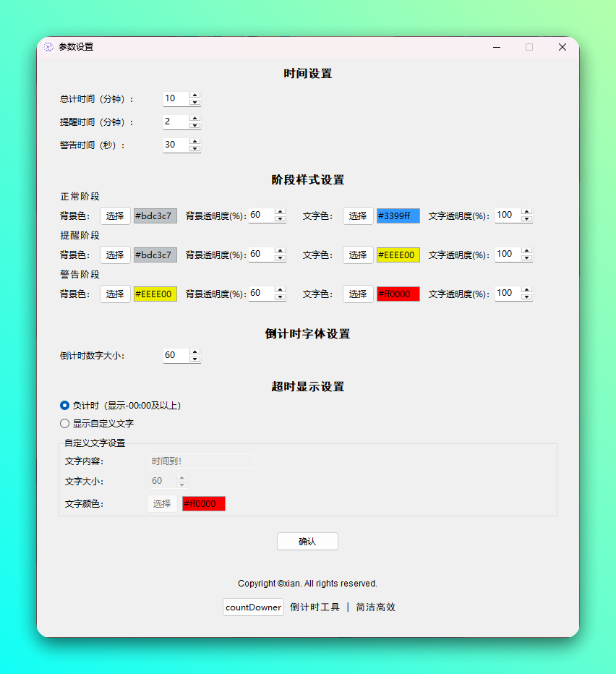Choose normal stage background color button
The width and height of the screenshot is (616, 674).
(x=115, y=216)
